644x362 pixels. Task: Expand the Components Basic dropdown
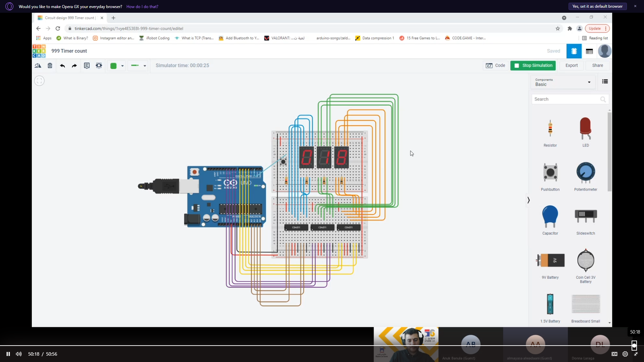tap(563, 82)
